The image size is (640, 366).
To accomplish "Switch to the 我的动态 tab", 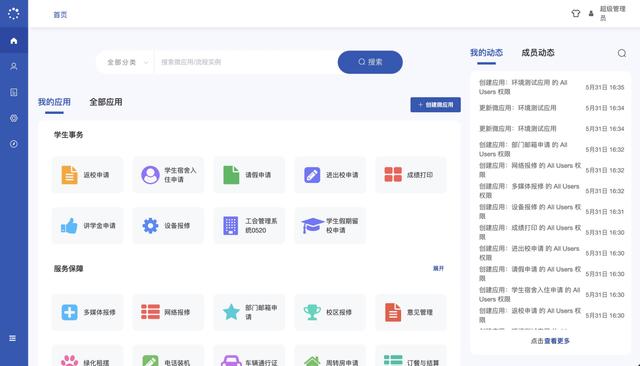I will (x=486, y=53).
